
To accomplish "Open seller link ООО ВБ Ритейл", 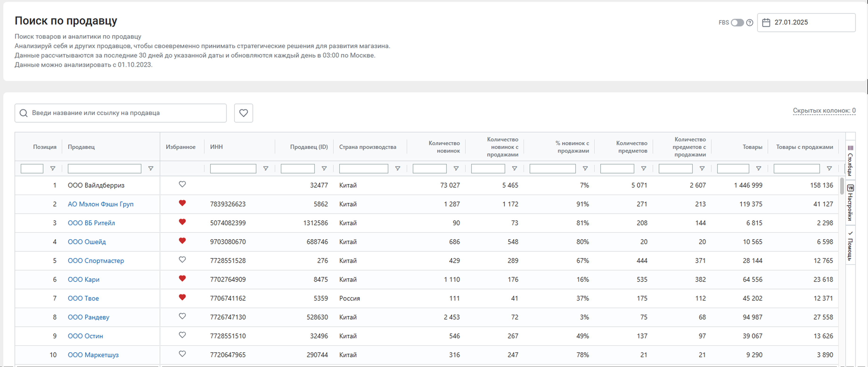I will (x=91, y=223).
